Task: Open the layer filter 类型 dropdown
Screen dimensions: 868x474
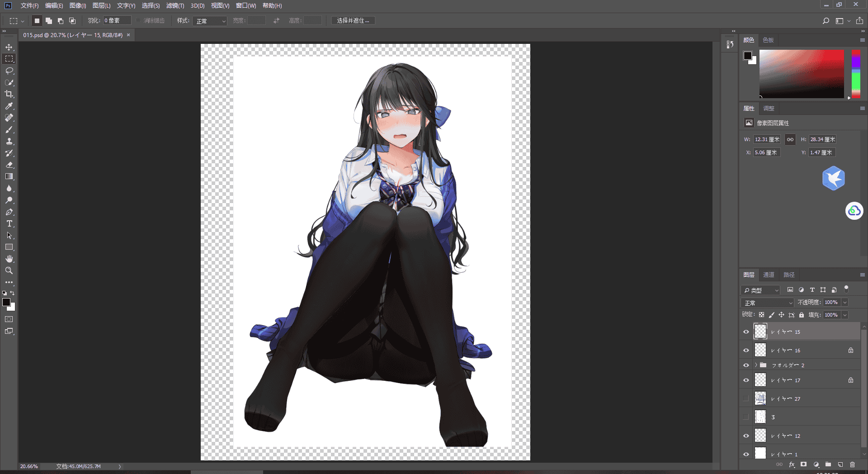Action: pos(761,290)
